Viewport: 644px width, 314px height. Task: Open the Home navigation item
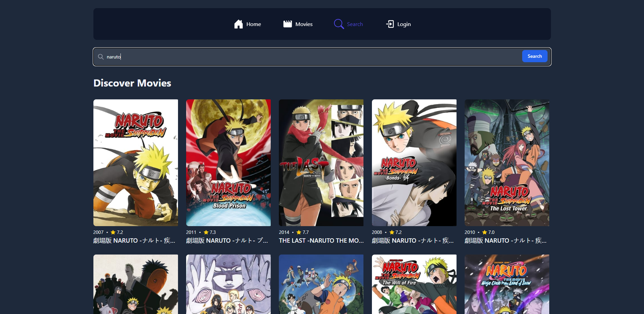tap(247, 24)
